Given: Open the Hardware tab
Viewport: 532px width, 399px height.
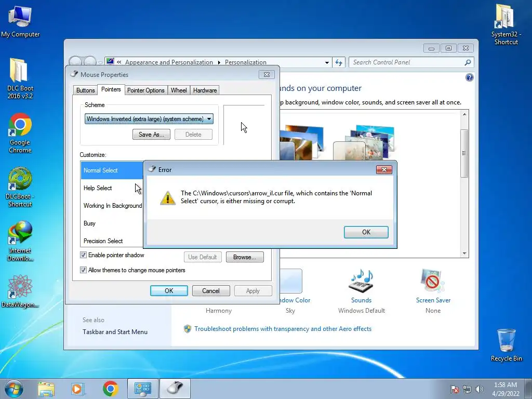Looking at the screenshot, I should (205, 90).
